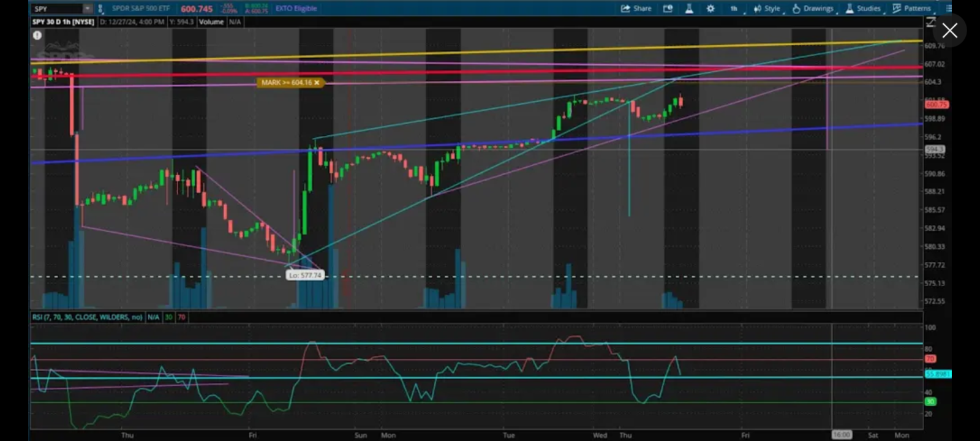The image size is (980, 441).
Task: Click the Share button in chart toolbar
Action: click(636, 9)
